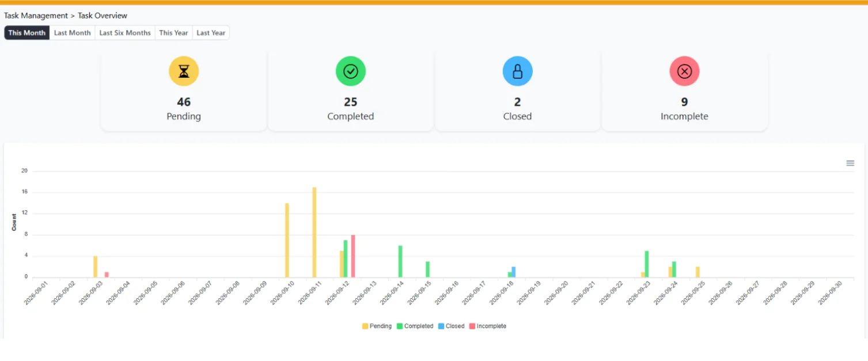Toggle Incomplete series in chart legend
This screenshot has width=868, height=361.
click(x=488, y=326)
